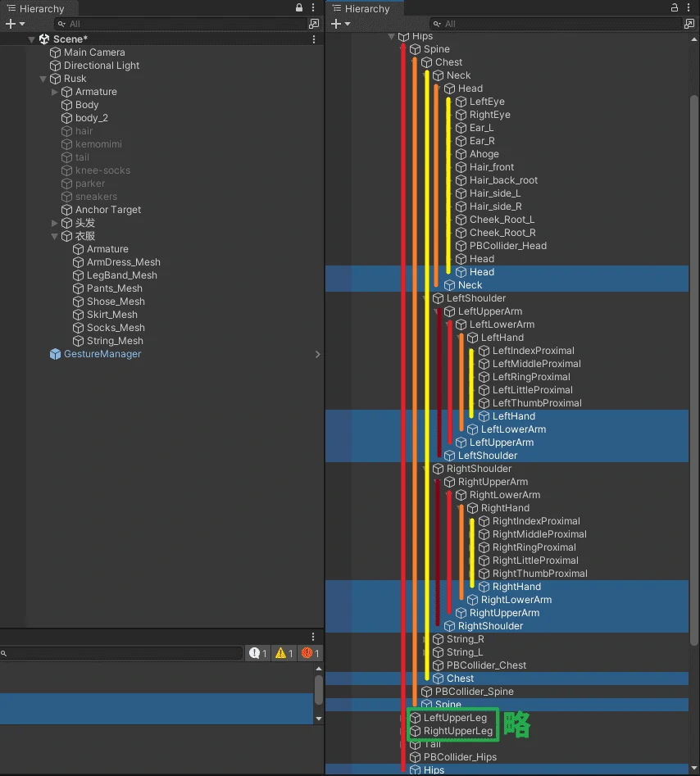Click the blue GestureManager prefab icon

click(55, 354)
